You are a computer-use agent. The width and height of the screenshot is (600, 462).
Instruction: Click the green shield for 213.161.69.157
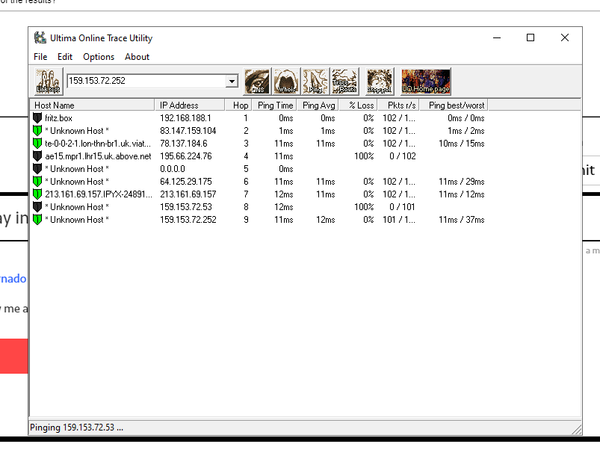click(x=37, y=194)
